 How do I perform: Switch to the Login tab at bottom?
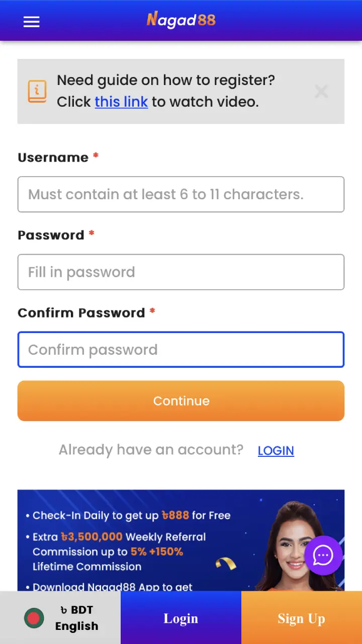pos(181,618)
